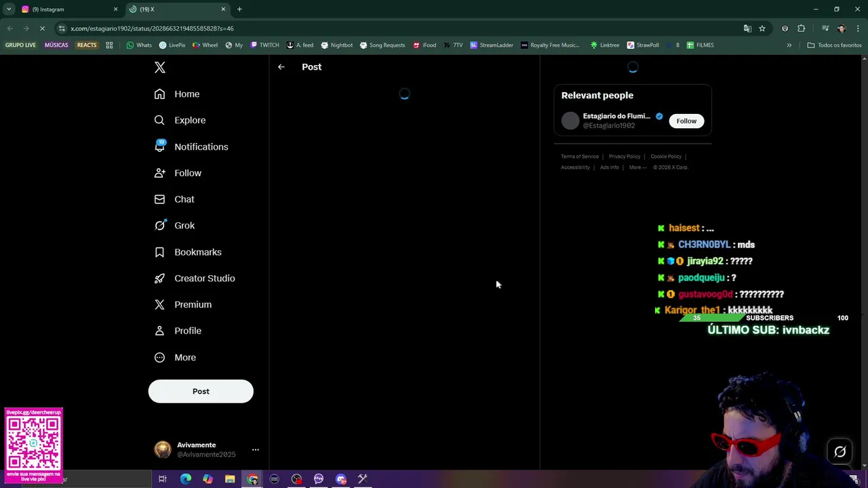This screenshot has width=868, height=488.
Task: Open Discord from taskbar
Action: [x=341, y=479]
